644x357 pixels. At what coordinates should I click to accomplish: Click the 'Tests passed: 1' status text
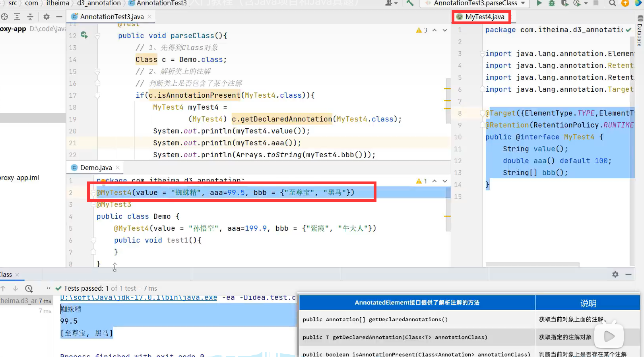pos(86,288)
